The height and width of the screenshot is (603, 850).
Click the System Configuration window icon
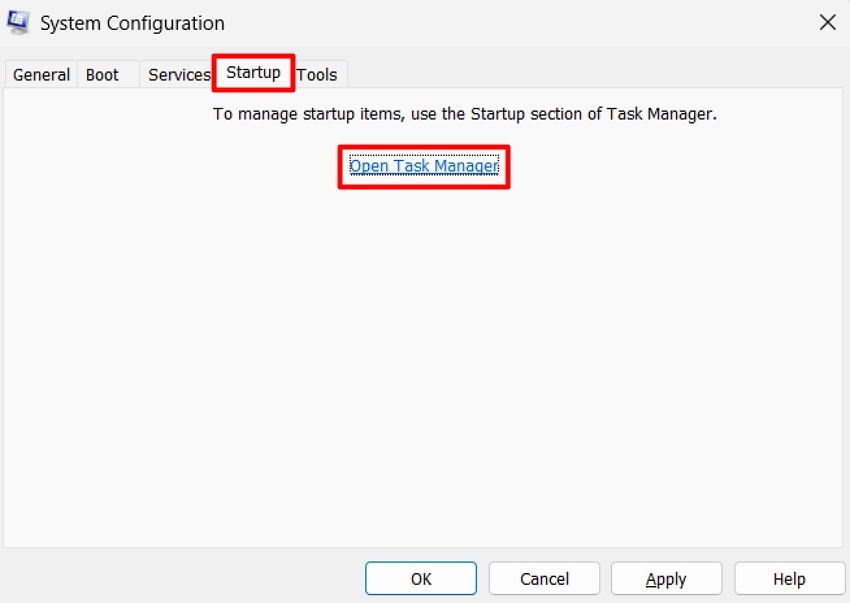click(16, 21)
